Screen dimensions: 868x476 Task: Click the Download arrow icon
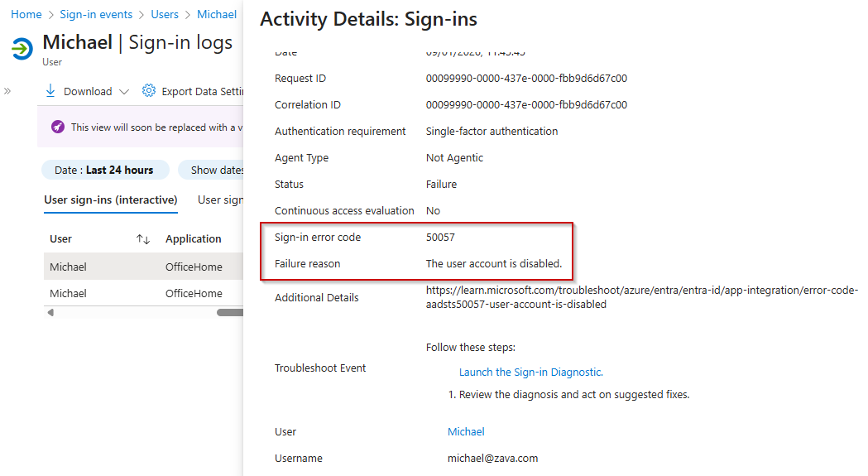50,91
